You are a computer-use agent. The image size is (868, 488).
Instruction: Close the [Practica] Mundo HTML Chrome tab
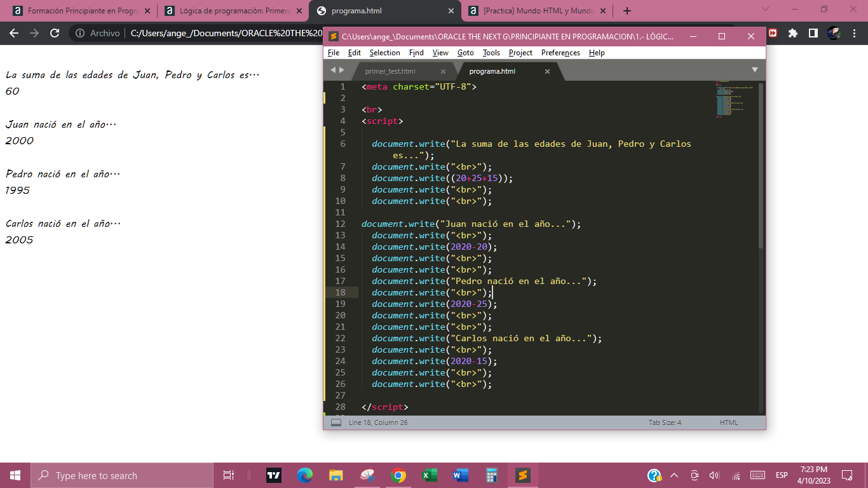pyautogui.click(x=603, y=11)
